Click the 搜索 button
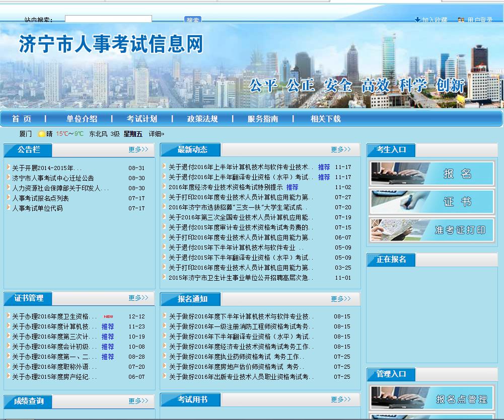 192,20
